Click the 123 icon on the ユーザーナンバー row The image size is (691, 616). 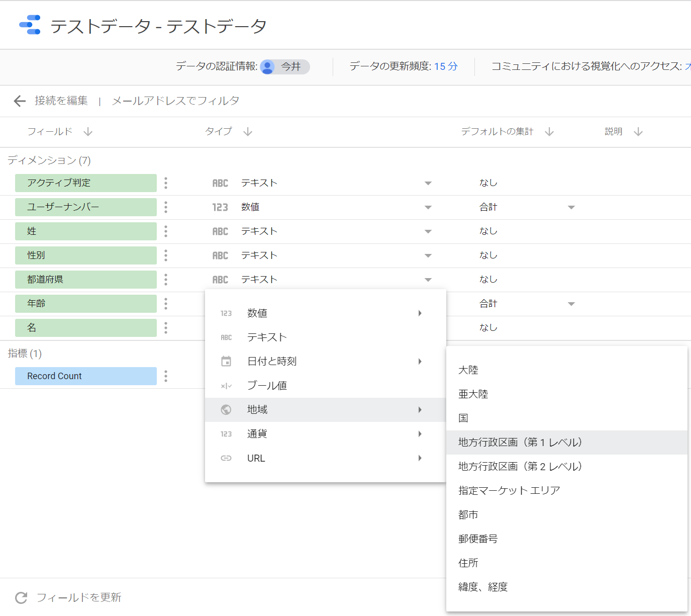(x=220, y=207)
